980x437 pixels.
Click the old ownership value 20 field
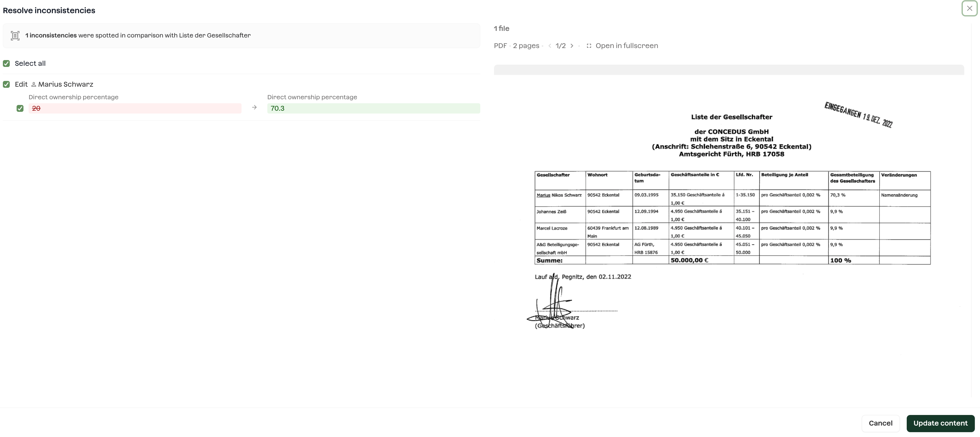pyautogui.click(x=135, y=108)
